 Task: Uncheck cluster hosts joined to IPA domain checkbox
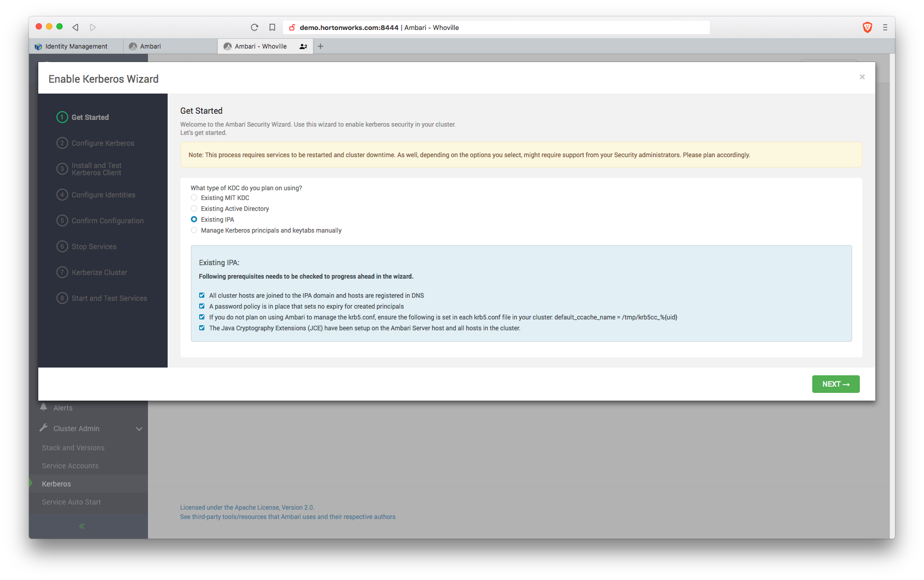[202, 296]
